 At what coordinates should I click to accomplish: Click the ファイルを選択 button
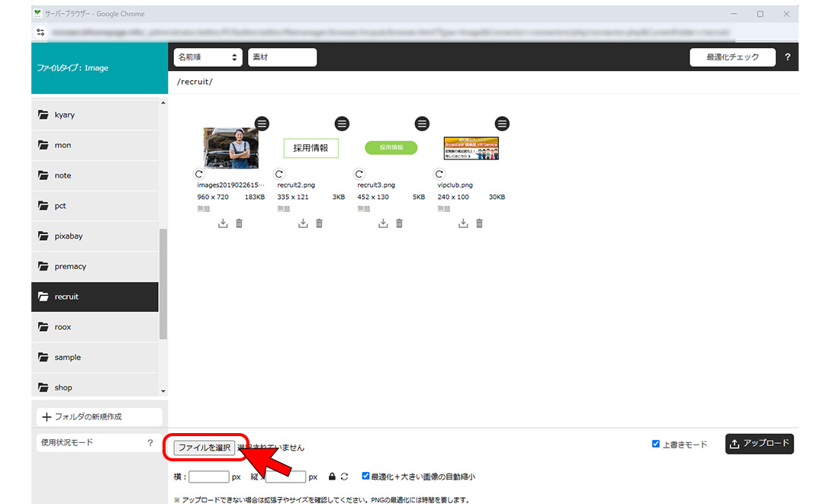point(204,448)
